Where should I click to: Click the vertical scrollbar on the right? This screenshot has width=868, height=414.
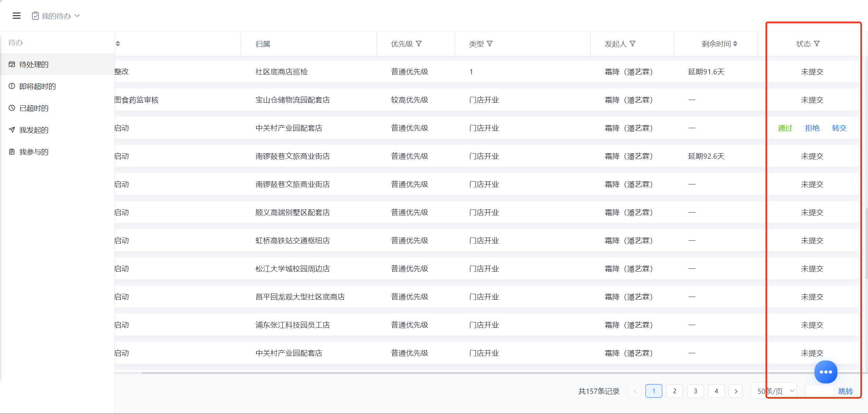pos(867,243)
